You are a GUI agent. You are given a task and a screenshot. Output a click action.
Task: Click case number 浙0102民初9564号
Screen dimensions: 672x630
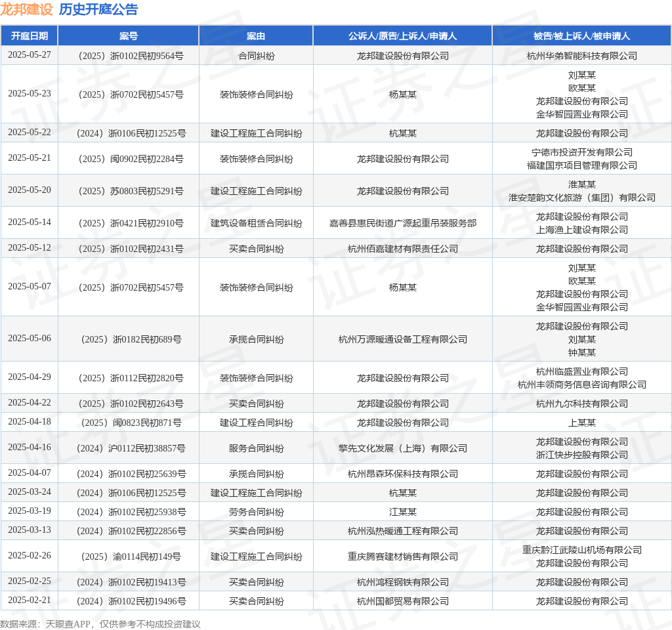click(x=131, y=56)
